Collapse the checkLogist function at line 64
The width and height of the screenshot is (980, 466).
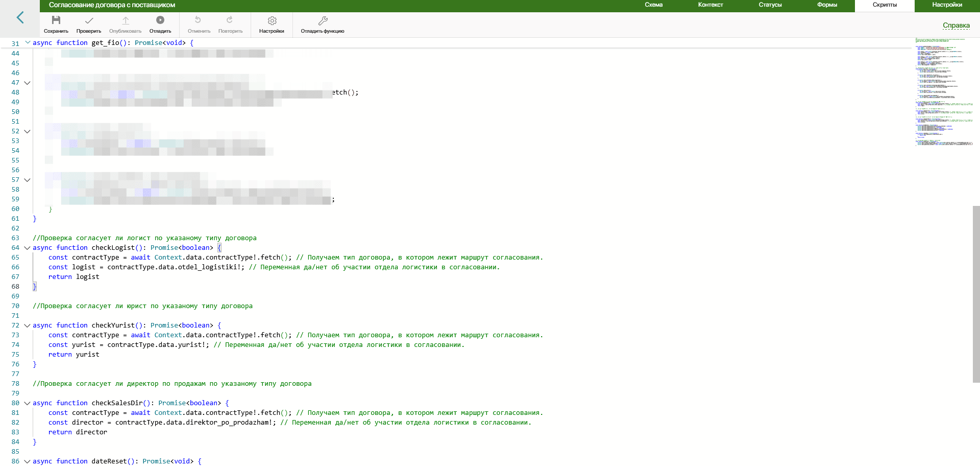(28, 248)
